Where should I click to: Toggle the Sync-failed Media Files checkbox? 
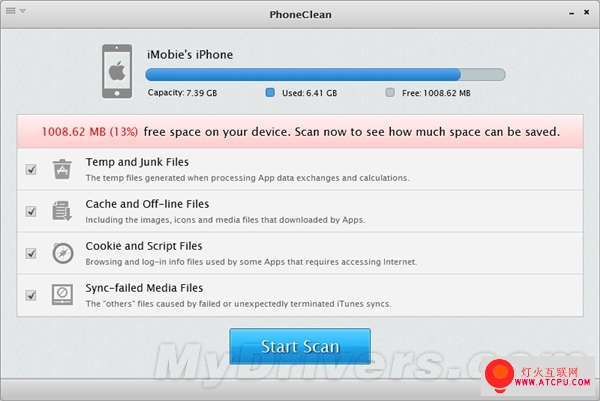click(x=31, y=296)
